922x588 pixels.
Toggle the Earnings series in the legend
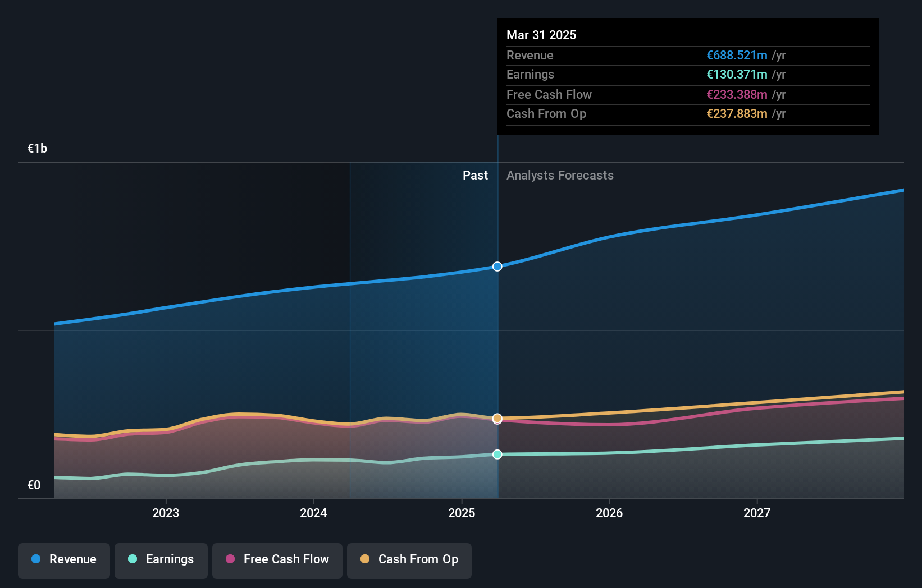(x=161, y=561)
